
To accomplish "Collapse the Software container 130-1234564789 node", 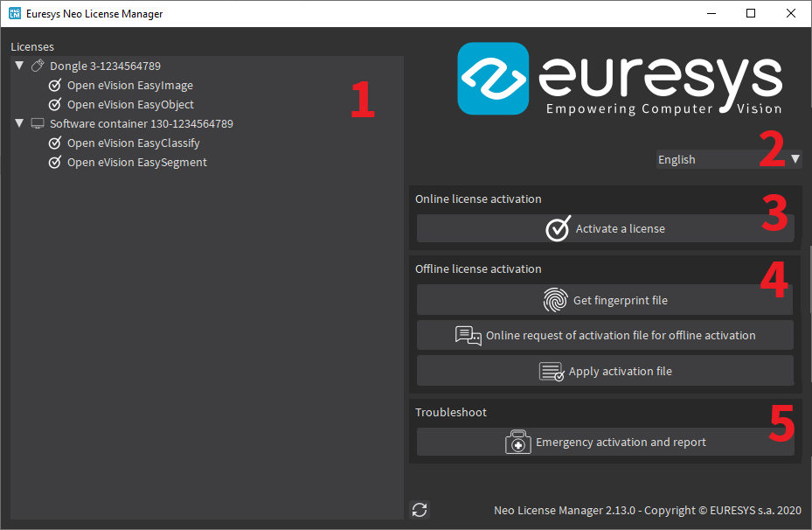I will pyautogui.click(x=18, y=122).
